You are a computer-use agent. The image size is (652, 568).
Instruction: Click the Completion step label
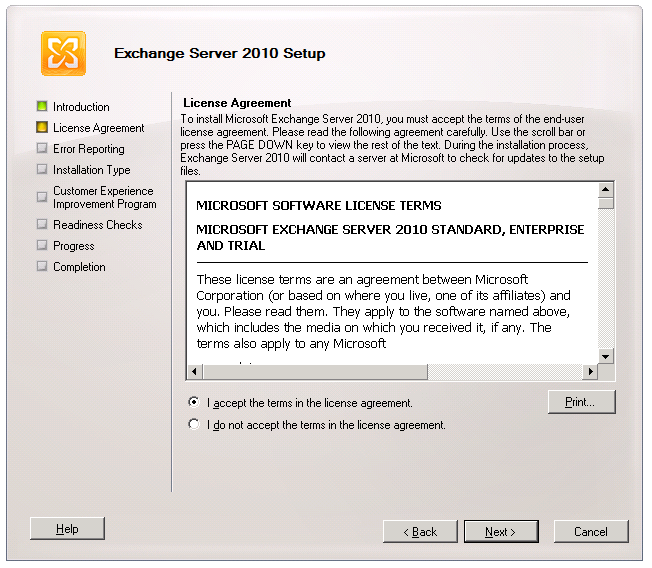79,267
